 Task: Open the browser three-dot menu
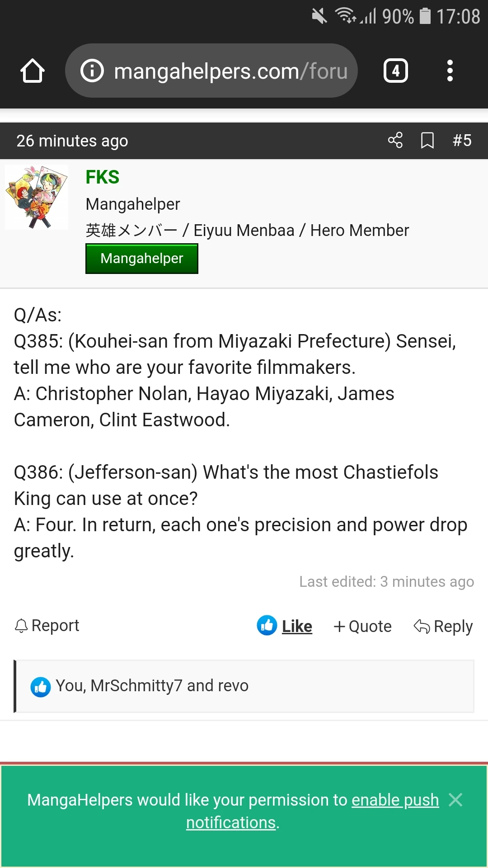(x=450, y=71)
